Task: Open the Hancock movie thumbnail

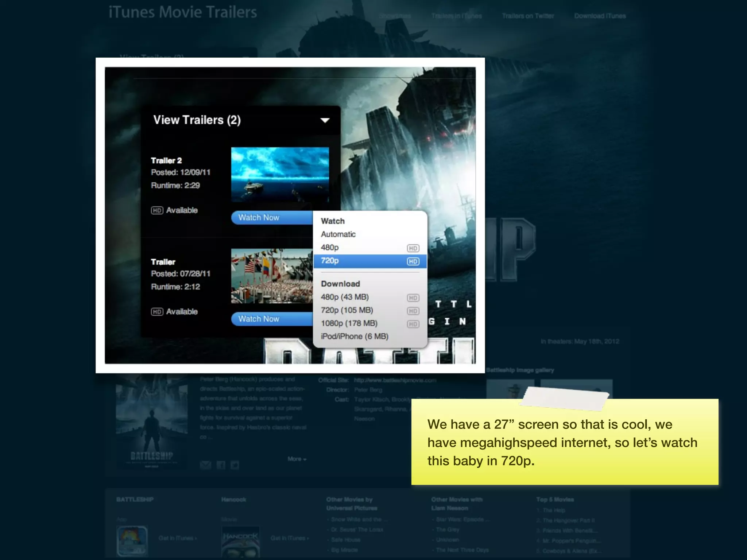Action: click(241, 541)
